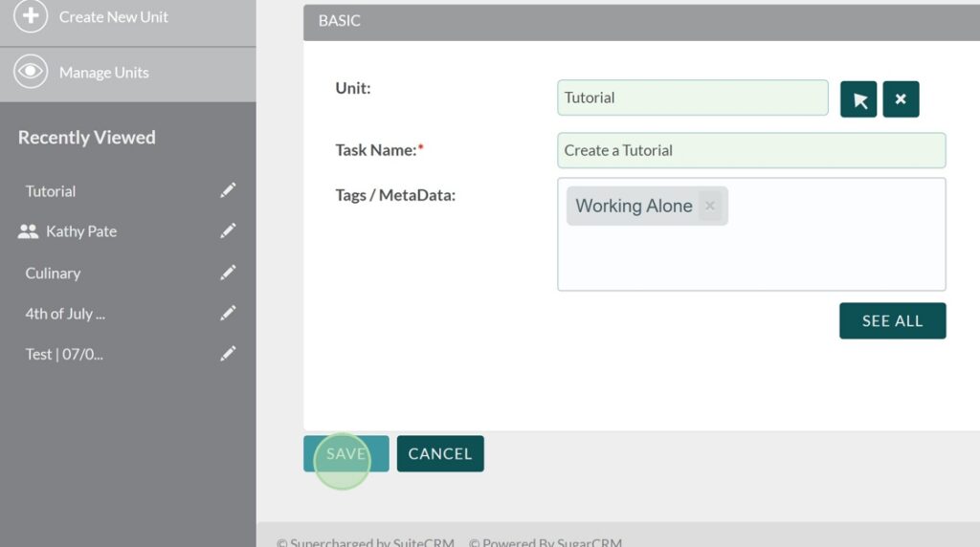This screenshot has width=980, height=547.
Task: Open Kathy Pate from Recently Viewed
Action: pos(81,231)
